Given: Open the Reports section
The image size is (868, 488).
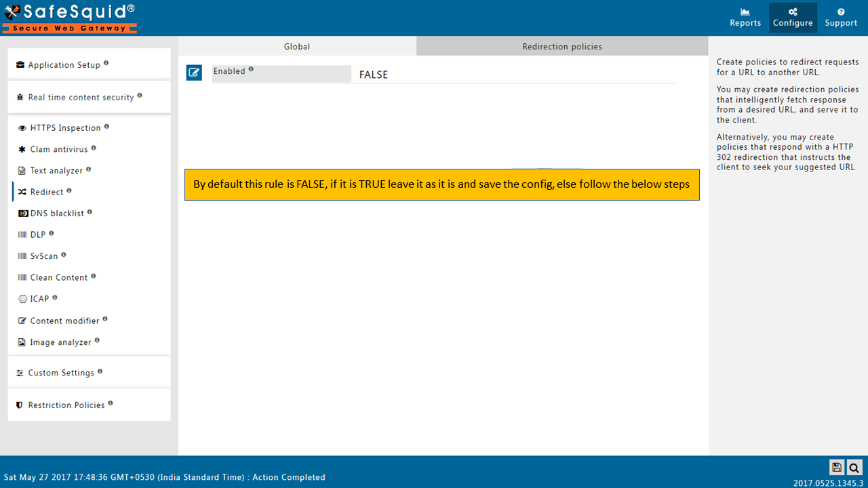Looking at the screenshot, I should [x=745, y=18].
